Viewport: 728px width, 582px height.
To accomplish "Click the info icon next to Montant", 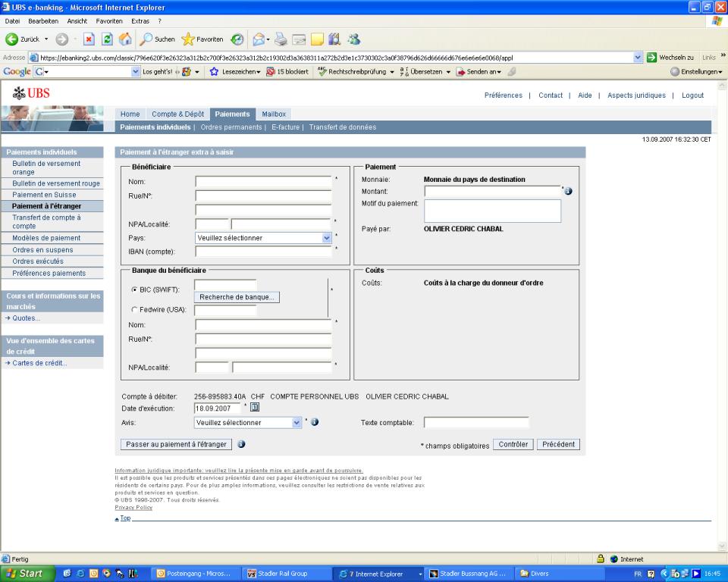I will tap(567, 191).
